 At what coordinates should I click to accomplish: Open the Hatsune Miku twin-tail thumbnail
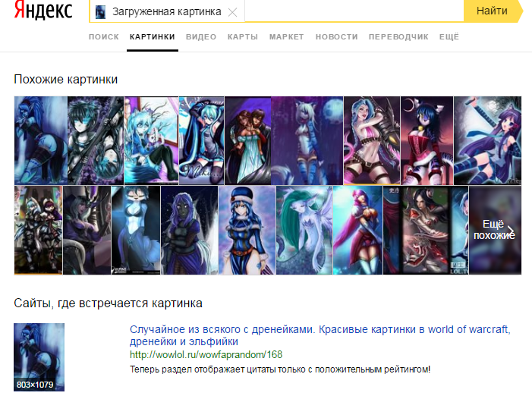pyautogui.click(x=202, y=140)
